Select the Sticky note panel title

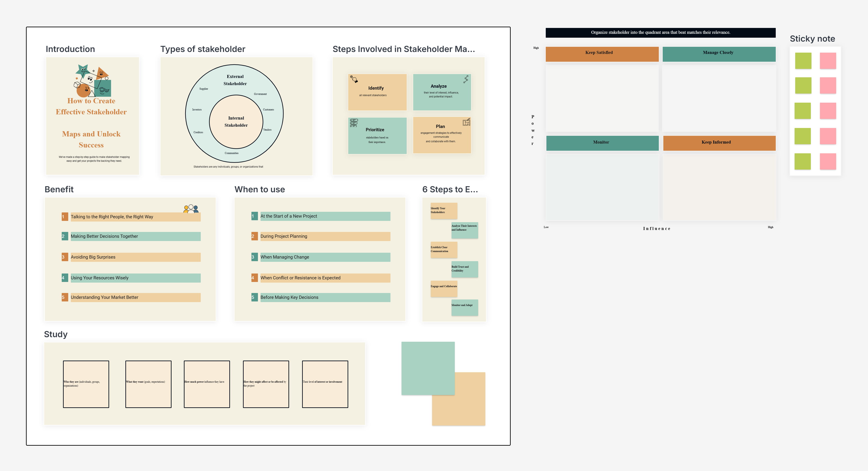coord(812,39)
